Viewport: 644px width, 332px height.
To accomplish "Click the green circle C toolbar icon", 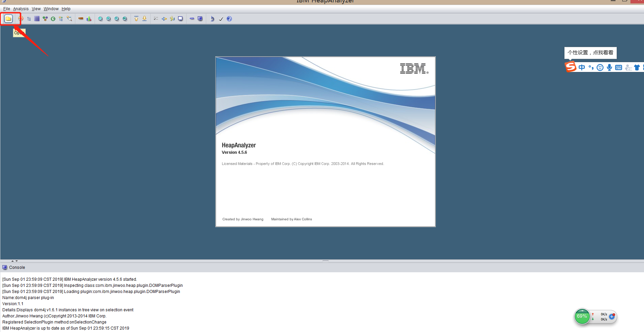I will point(53,19).
